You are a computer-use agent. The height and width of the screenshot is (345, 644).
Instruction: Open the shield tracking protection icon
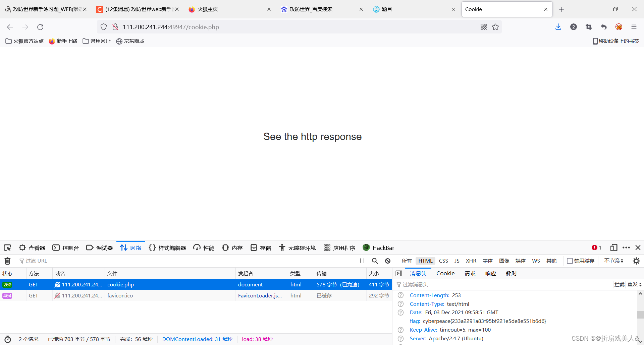[x=104, y=27]
